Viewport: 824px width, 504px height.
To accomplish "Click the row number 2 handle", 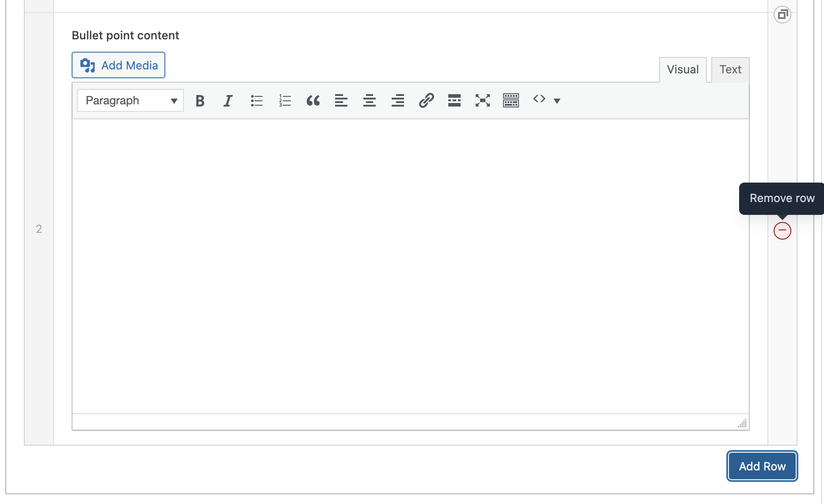I will click(x=39, y=229).
